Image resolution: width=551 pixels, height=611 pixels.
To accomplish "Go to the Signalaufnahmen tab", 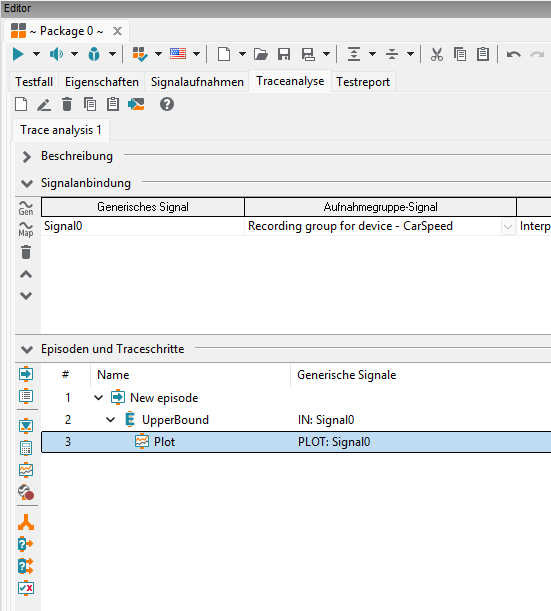I will point(197,81).
